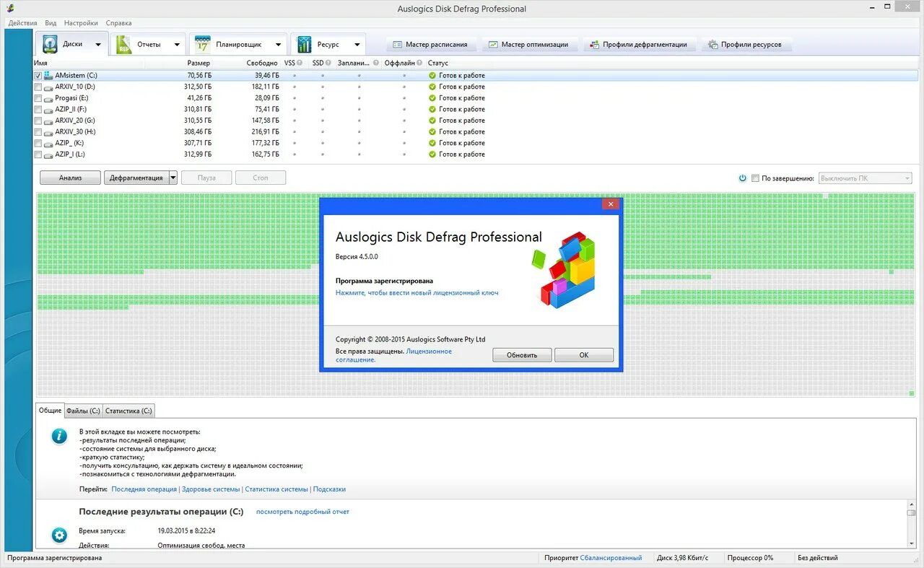Click Обновить in the About dialog
This screenshot has height=568, width=924.
tap(522, 355)
